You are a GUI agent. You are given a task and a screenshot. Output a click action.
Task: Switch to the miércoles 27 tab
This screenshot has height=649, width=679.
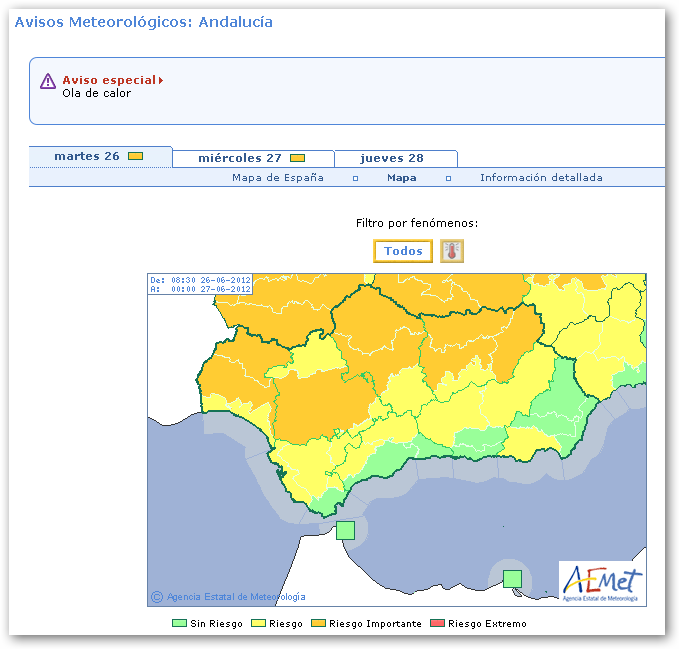pyautogui.click(x=240, y=158)
